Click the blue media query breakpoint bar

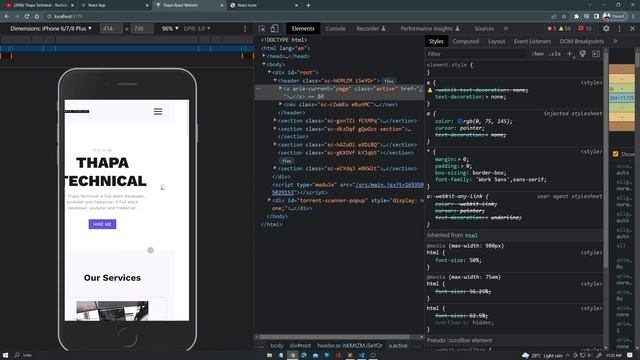pos(127,48)
